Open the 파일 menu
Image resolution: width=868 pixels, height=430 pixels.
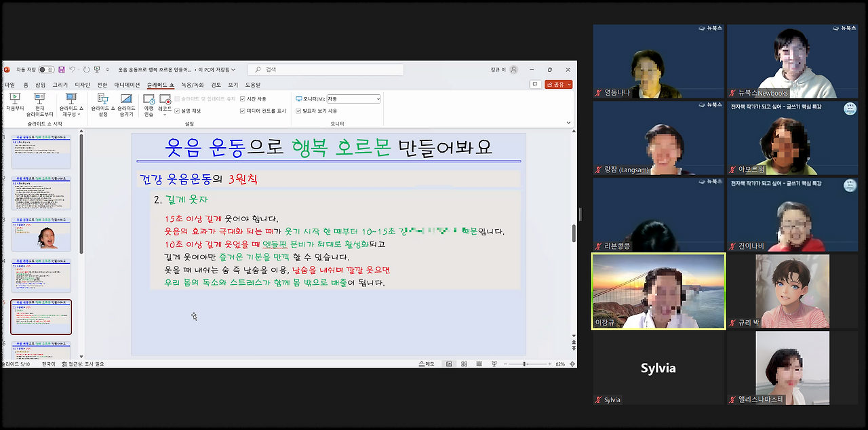[9, 84]
